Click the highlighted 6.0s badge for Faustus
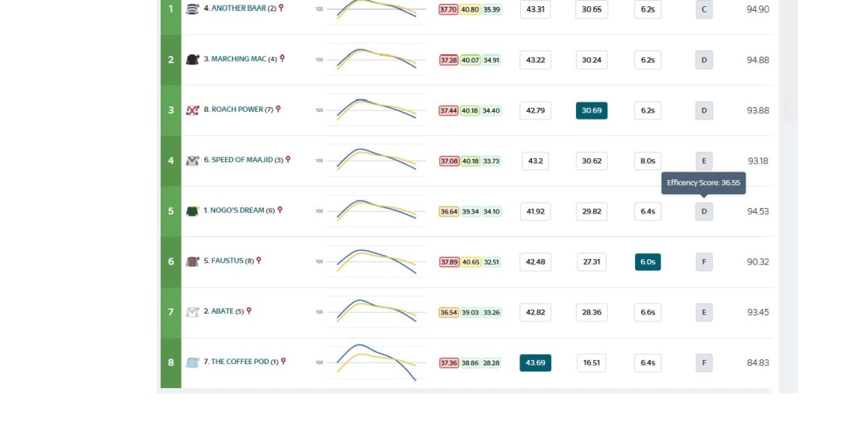This screenshot has height=430, width=868. pos(648,262)
